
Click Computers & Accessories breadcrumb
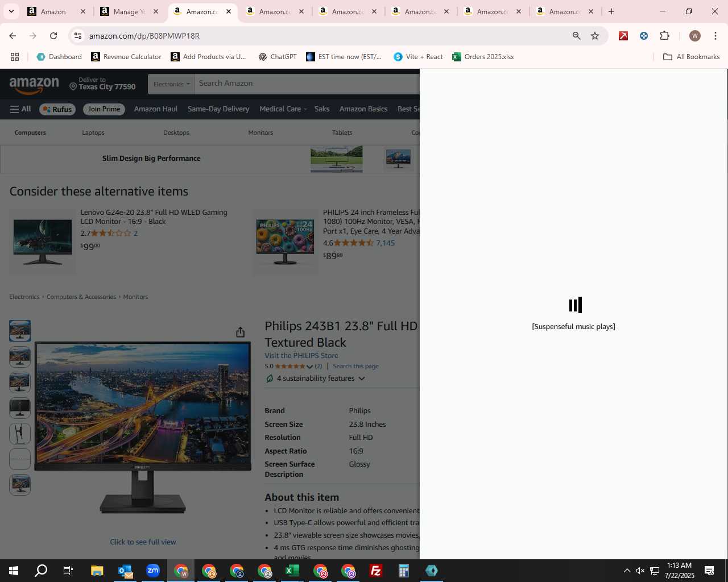[x=81, y=297]
